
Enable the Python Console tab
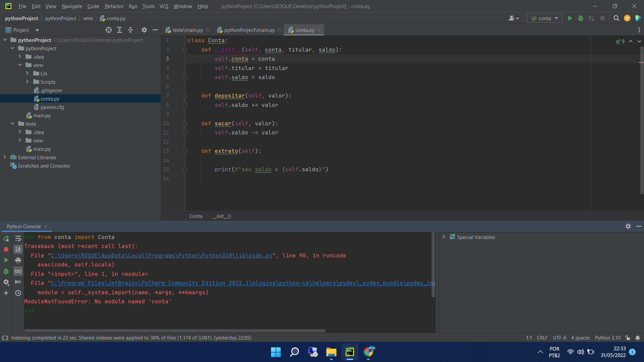click(24, 226)
